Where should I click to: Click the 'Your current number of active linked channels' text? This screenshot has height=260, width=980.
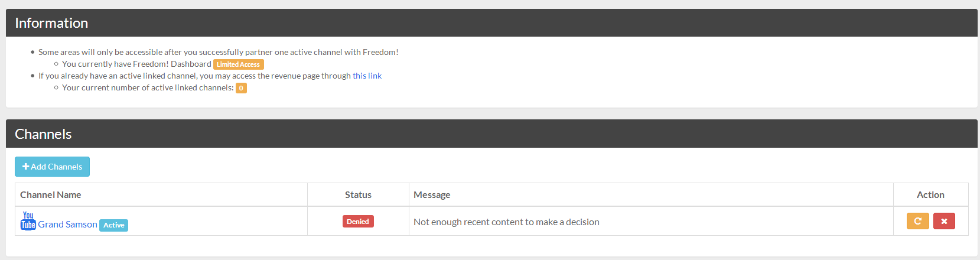click(148, 87)
